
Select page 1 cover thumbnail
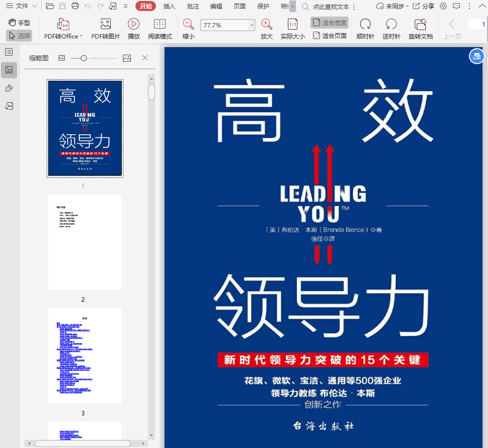pyautogui.click(x=85, y=128)
